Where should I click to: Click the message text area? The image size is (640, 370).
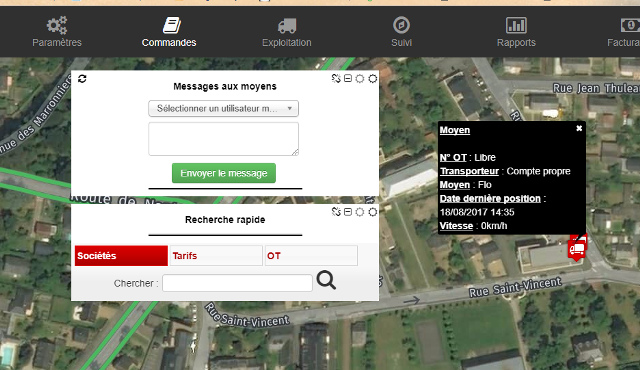coord(223,139)
